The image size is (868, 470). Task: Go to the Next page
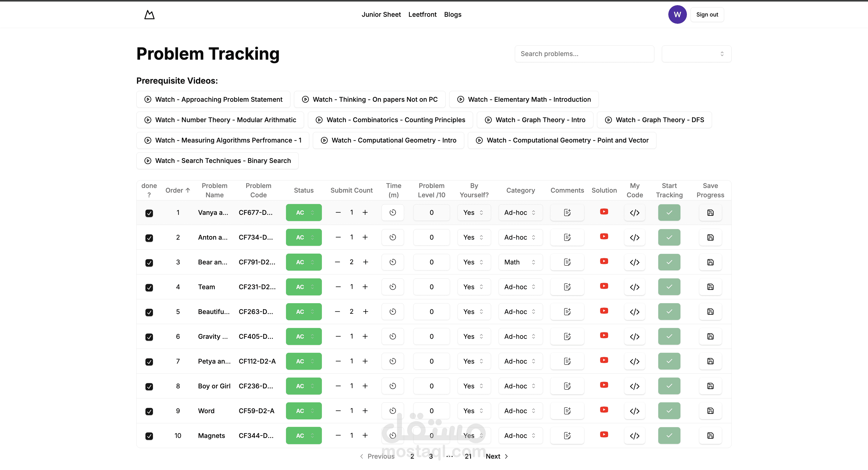(x=497, y=456)
